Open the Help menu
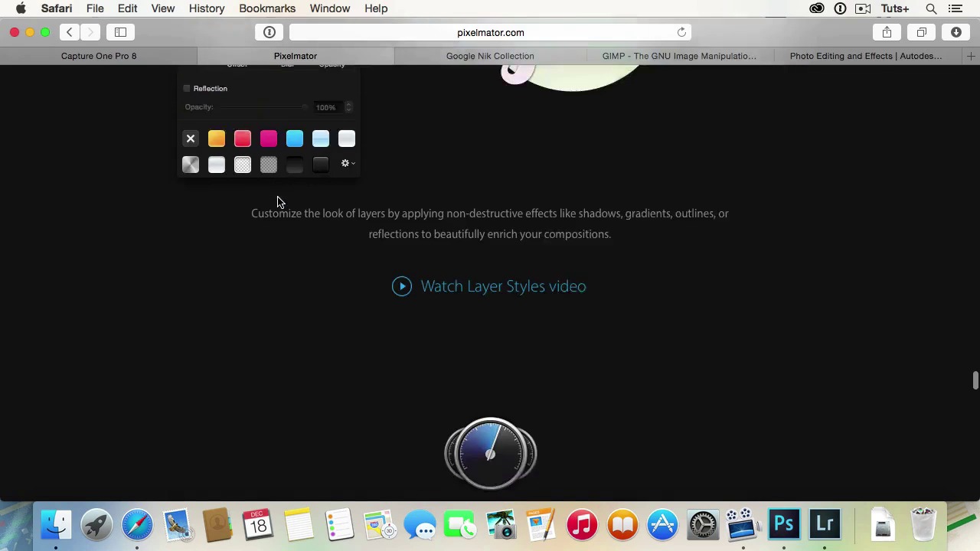 click(376, 8)
